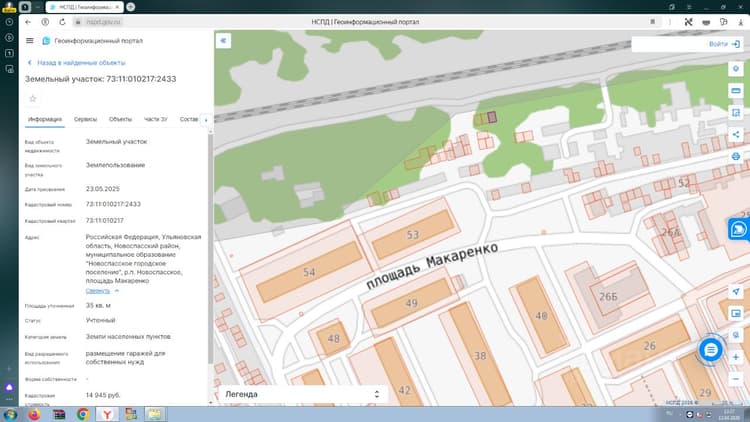Open the round blue message menu button
750x422 pixels.
pyautogui.click(x=710, y=350)
